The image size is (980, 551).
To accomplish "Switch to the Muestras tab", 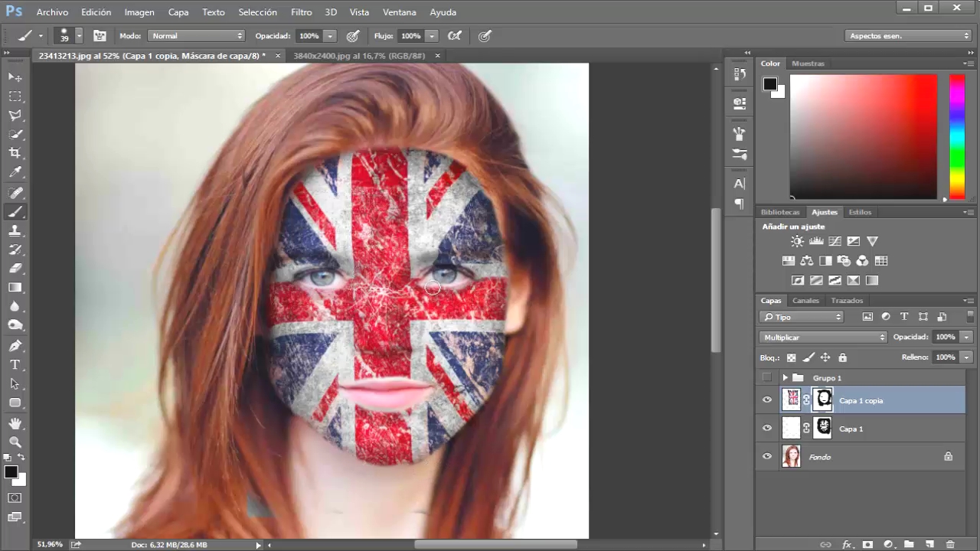I will (808, 64).
